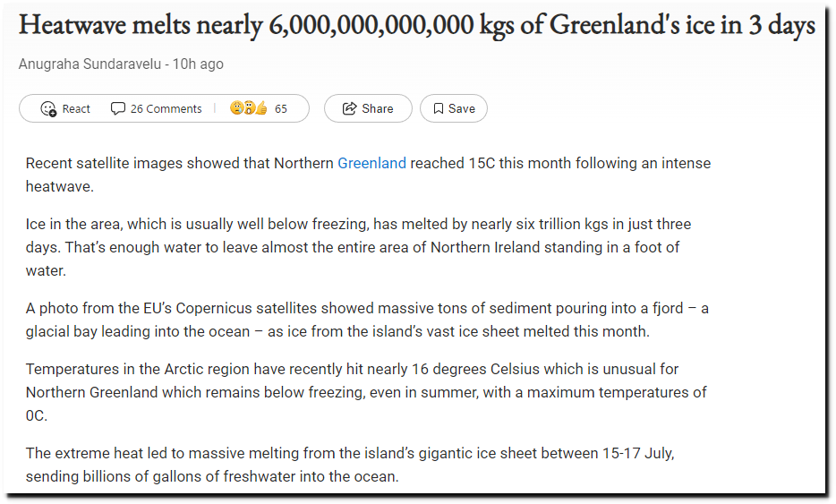Click the thumbs-up emoji reaction
Screen dimensions: 836x504
[261, 108]
